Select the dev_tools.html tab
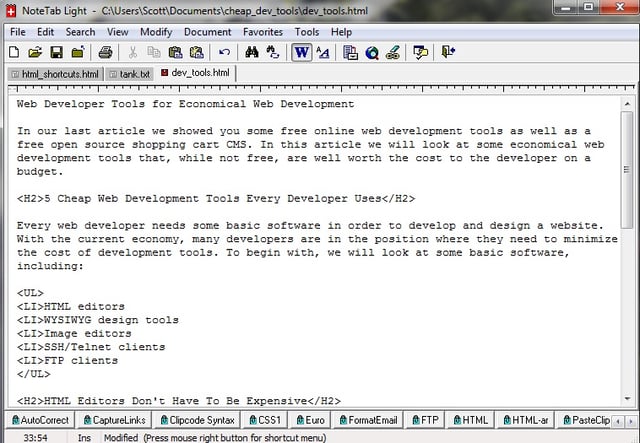This screenshot has width=640, height=443. click(x=196, y=73)
